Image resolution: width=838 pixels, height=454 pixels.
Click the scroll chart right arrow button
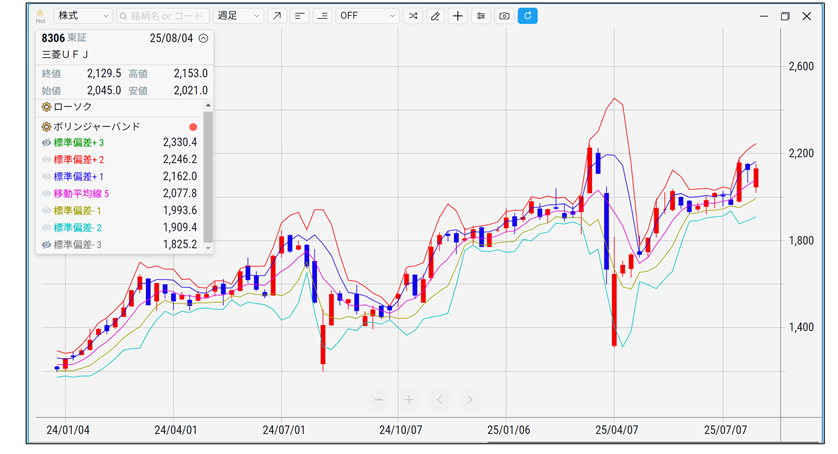tap(469, 400)
